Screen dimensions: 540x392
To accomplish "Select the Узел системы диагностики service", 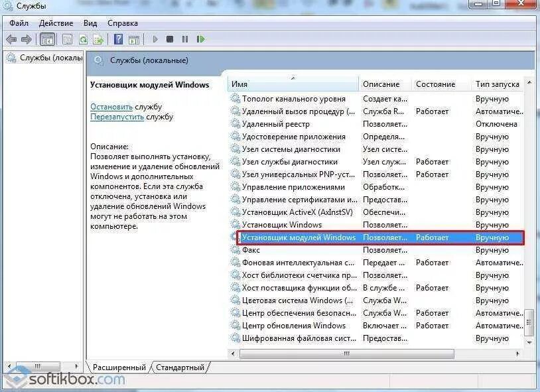I will 376,149.
